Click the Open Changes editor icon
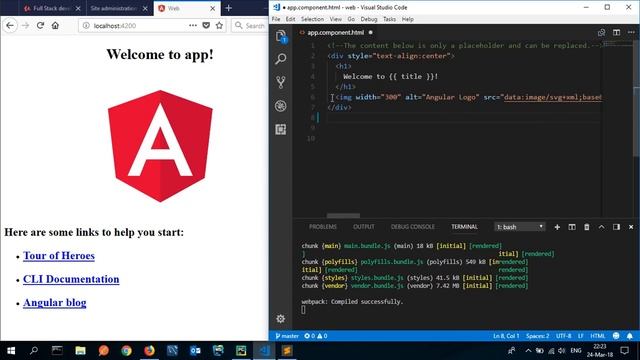The image size is (640, 360). 601,32
